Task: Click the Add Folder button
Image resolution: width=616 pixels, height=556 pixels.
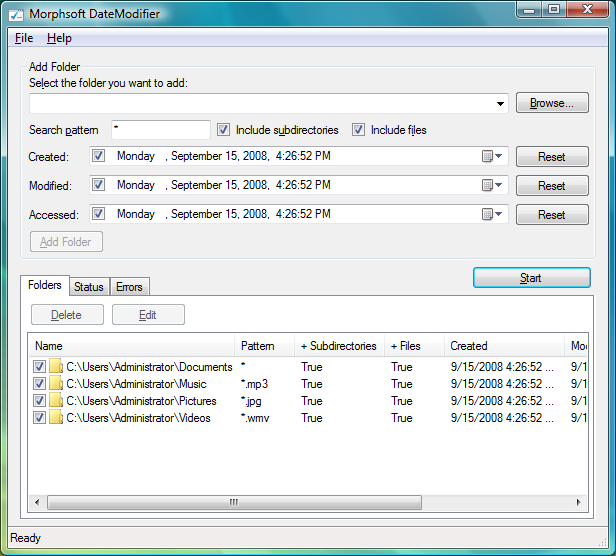Action: (66, 242)
